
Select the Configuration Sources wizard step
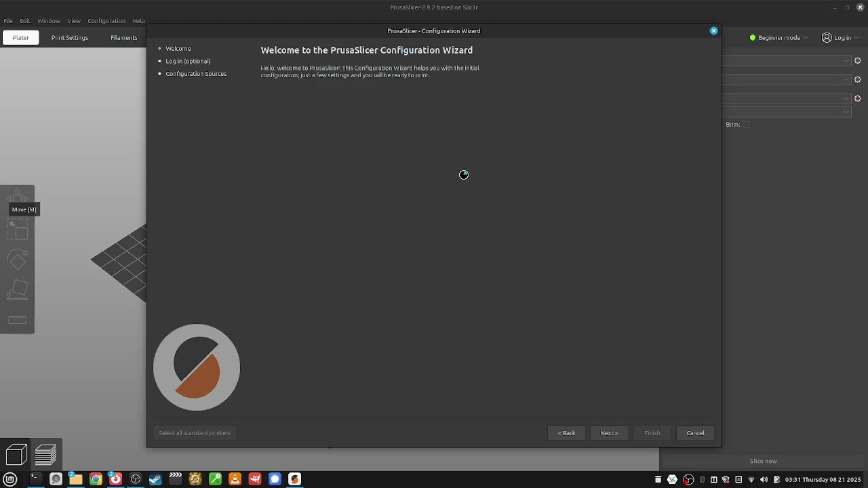[x=196, y=74]
